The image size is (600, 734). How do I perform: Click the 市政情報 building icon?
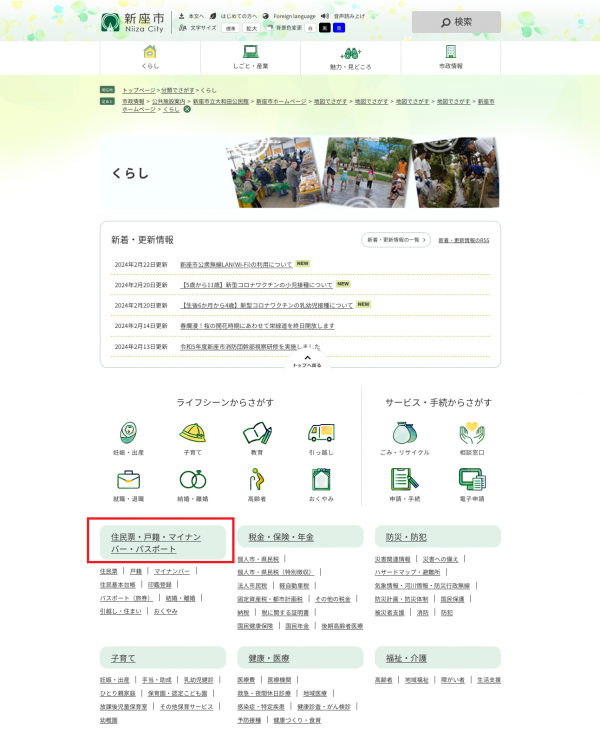pyautogui.click(x=451, y=51)
